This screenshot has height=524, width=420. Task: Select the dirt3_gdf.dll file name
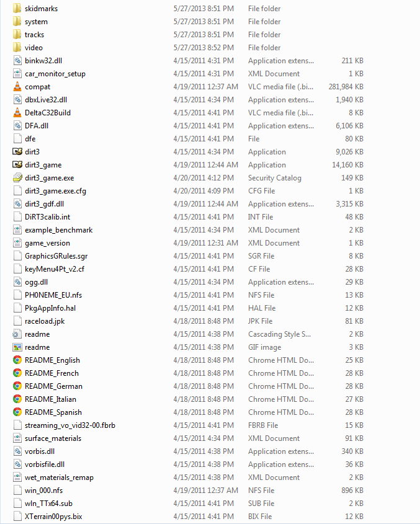[x=44, y=204]
